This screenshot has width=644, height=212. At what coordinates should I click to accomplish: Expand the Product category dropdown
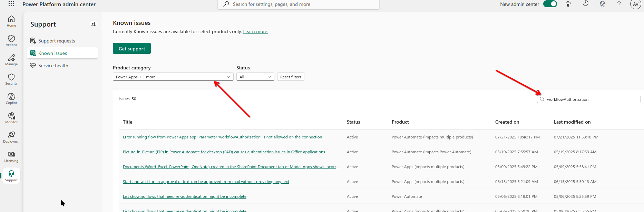173,77
